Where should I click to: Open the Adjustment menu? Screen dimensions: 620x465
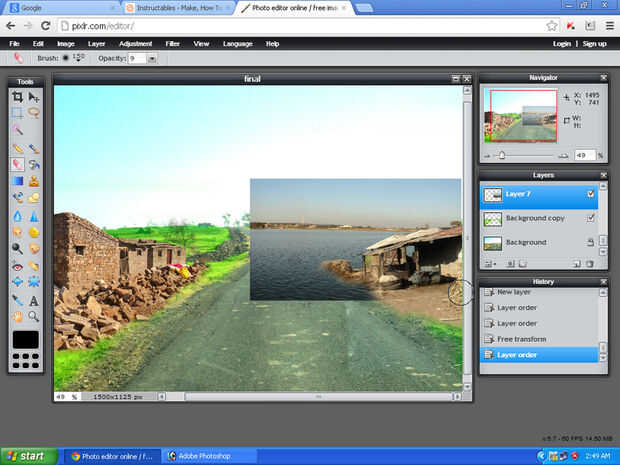(136, 44)
